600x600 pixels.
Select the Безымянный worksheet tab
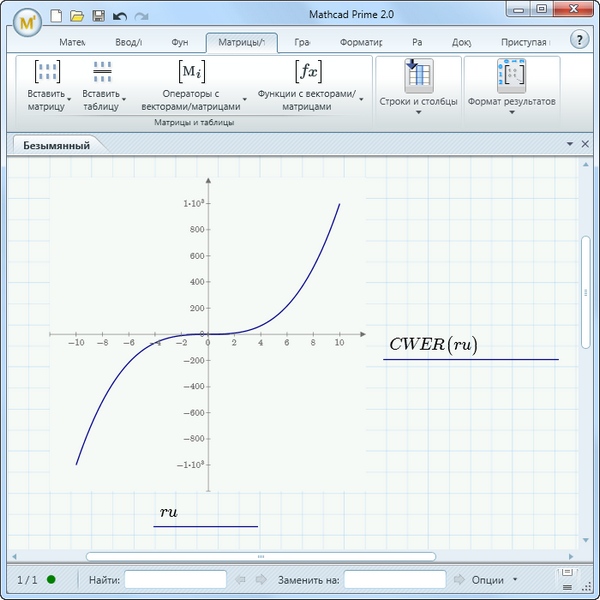(x=57, y=145)
